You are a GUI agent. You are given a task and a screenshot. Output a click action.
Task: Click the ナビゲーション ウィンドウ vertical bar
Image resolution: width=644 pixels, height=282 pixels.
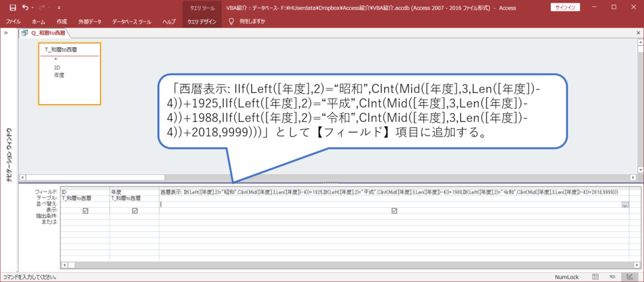(x=9, y=154)
